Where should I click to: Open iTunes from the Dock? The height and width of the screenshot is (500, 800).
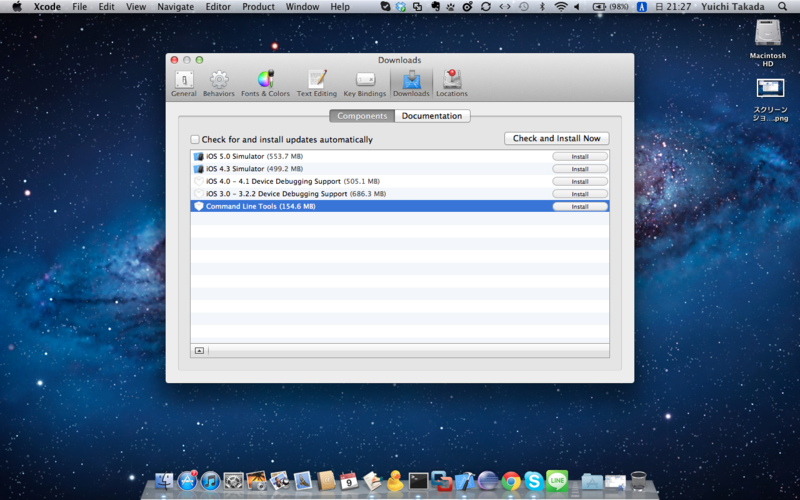[x=210, y=481]
